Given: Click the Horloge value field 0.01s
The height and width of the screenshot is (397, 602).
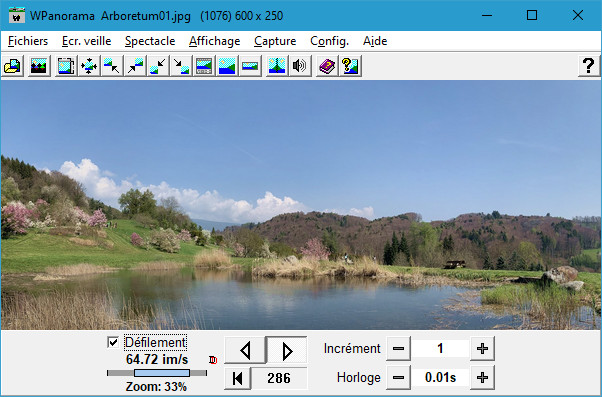Looking at the screenshot, I should point(440,378).
